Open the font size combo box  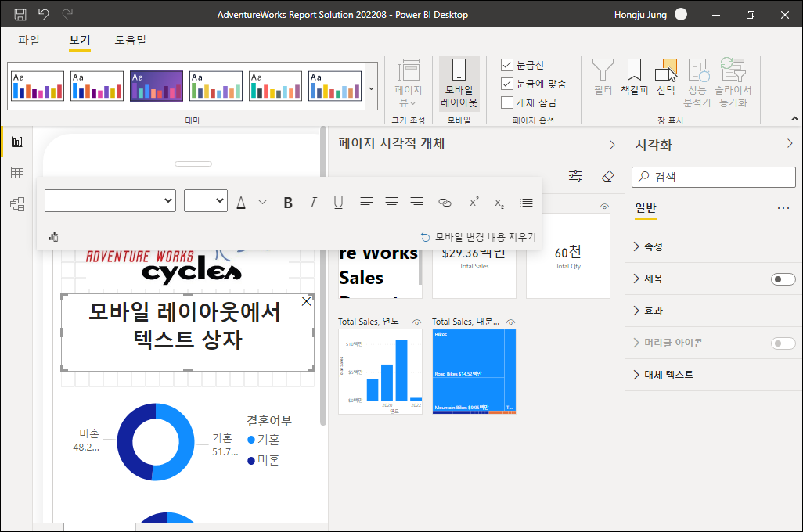205,201
